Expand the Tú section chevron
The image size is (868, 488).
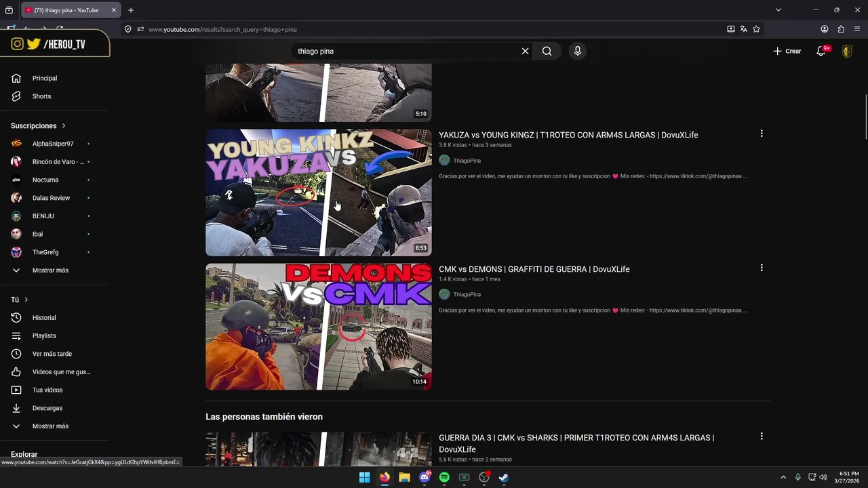26,300
